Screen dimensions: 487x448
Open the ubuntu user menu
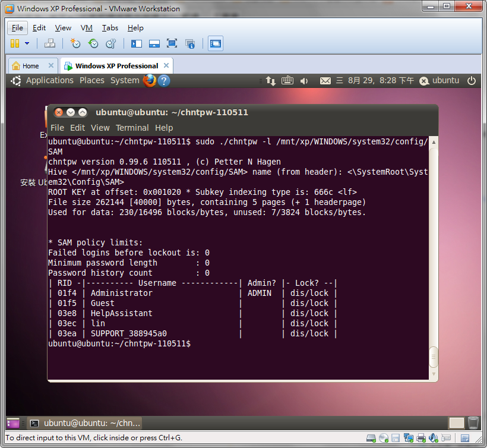pos(439,80)
